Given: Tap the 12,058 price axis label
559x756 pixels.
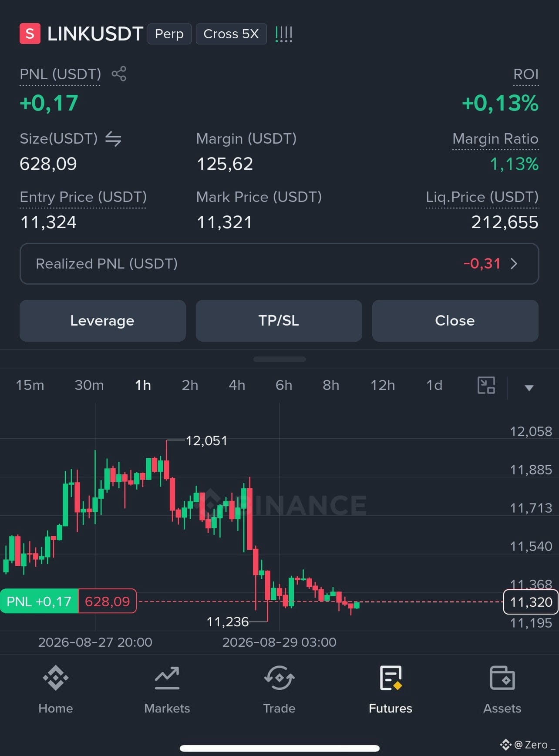Looking at the screenshot, I should click(531, 431).
